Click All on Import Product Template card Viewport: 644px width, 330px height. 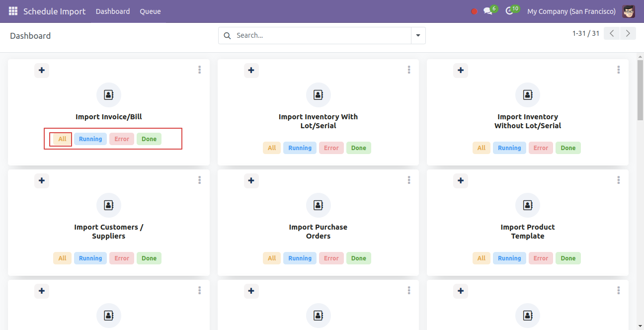[482, 258]
